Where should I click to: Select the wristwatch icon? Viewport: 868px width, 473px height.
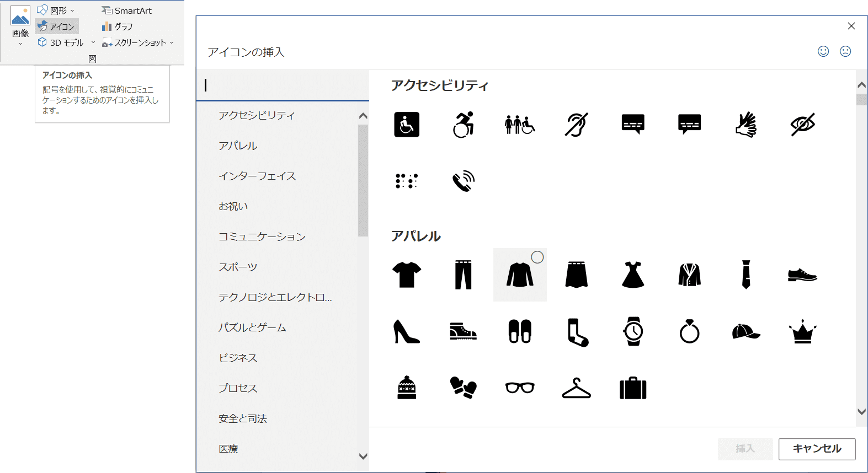(x=633, y=331)
